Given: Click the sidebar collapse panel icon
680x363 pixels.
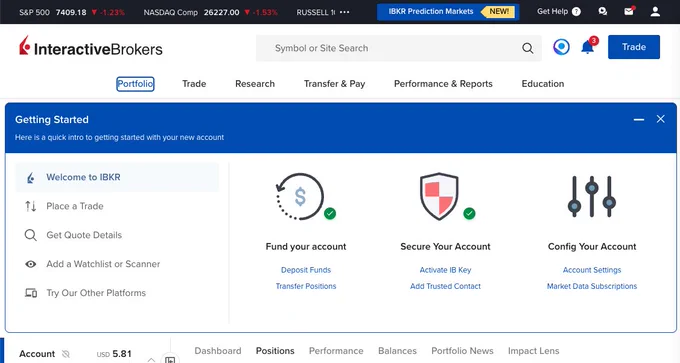Looking at the screenshot, I should [170, 360].
